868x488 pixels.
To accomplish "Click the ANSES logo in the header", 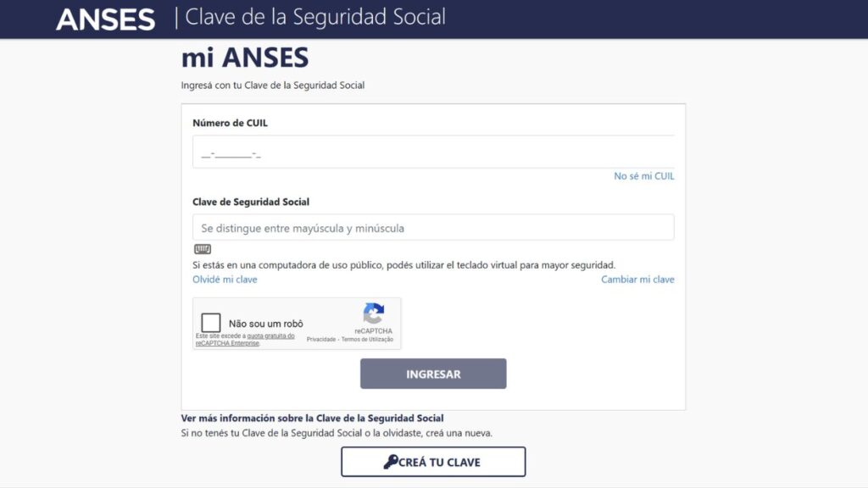I will (105, 19).
